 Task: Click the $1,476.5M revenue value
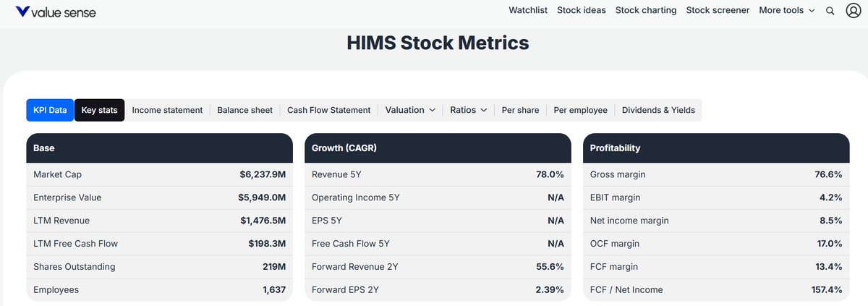(263, 221)
